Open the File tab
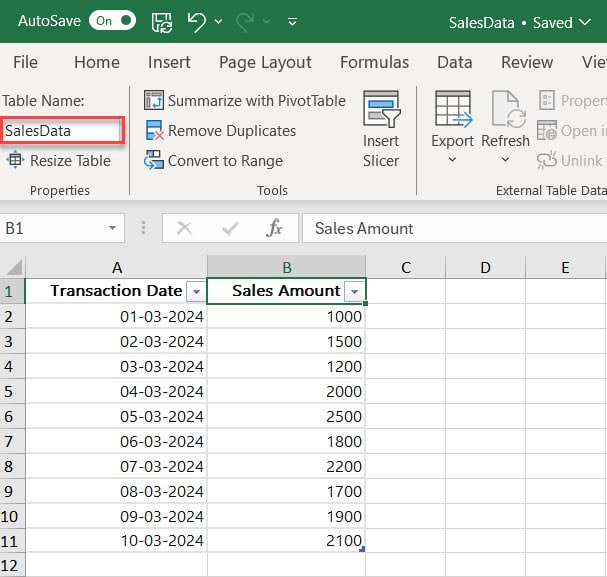607x577 pixels. click(25, 62)
